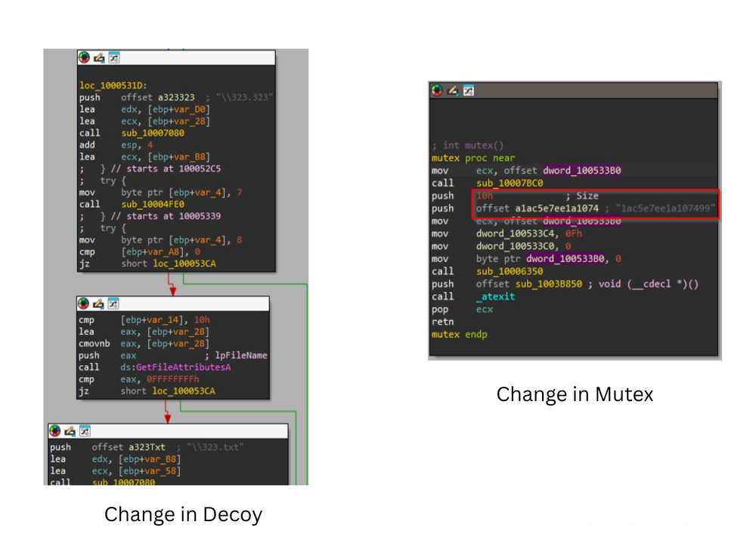The image size is (756, 534).
Task: Click group-nodes icon on mutex node header
Action: pyautogui.click(x=468, y=91)
